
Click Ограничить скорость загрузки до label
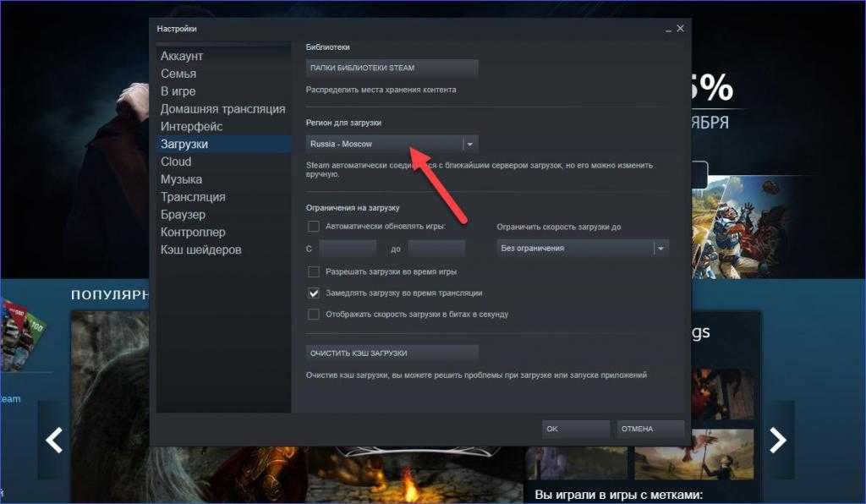tap(558, 227)
